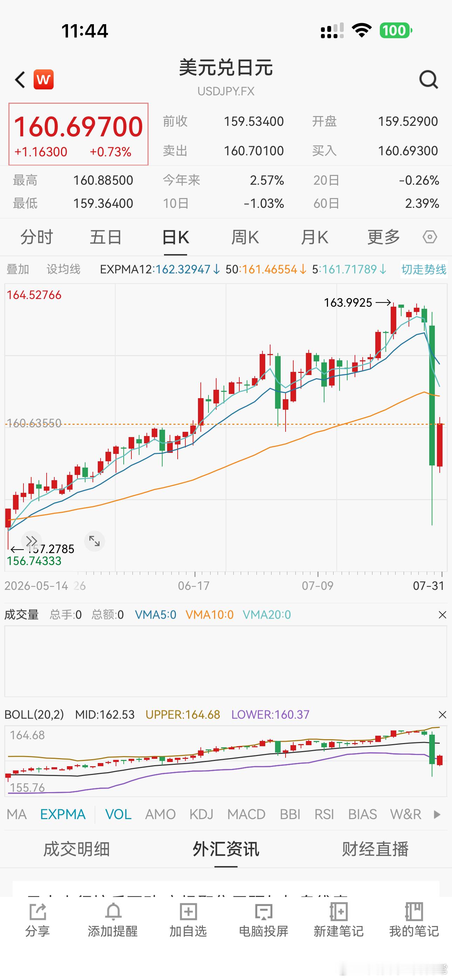Close the BOLL indicator panel
Screen dimensions: 452x980
[x=442, y=715]
